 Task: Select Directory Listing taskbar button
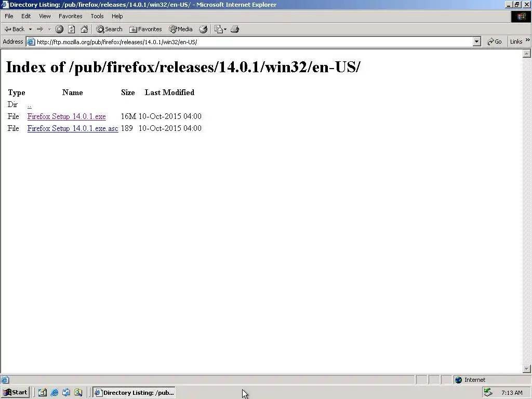(135, 393)
